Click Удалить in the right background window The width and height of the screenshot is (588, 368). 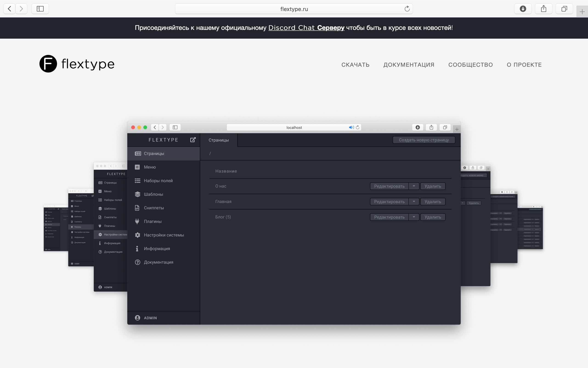(x=474, y=203)
